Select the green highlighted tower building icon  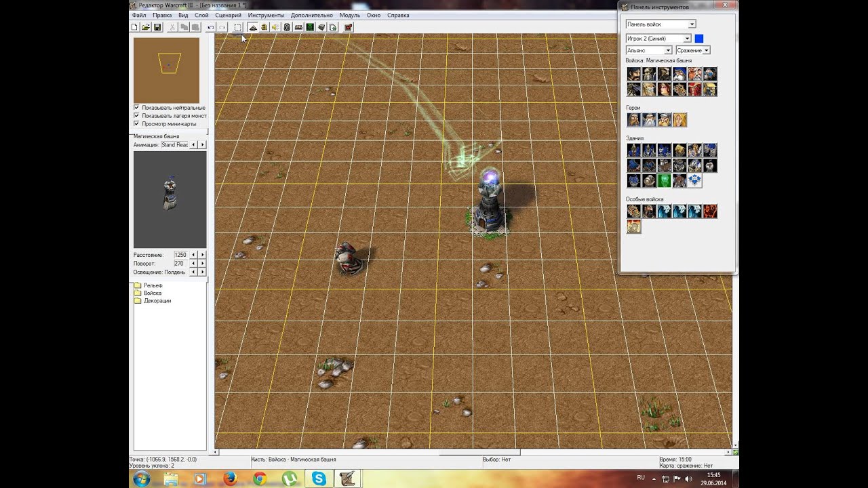click(x=665, y=181)
